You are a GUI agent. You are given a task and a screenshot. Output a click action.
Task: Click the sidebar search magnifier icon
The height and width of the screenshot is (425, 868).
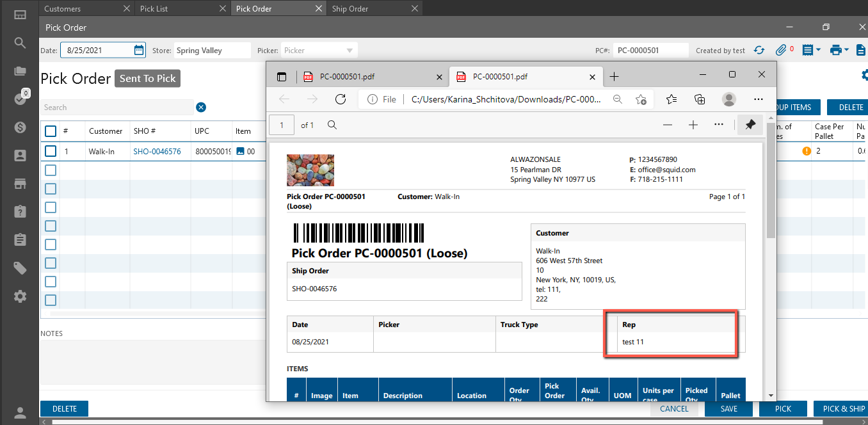click(x=20, y=43)
